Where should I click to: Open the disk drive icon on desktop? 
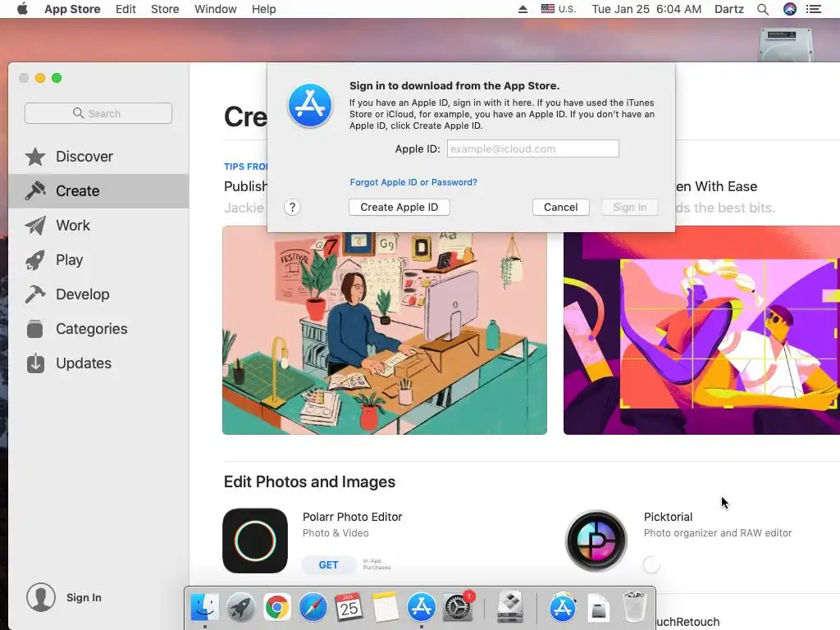(785, 45)
